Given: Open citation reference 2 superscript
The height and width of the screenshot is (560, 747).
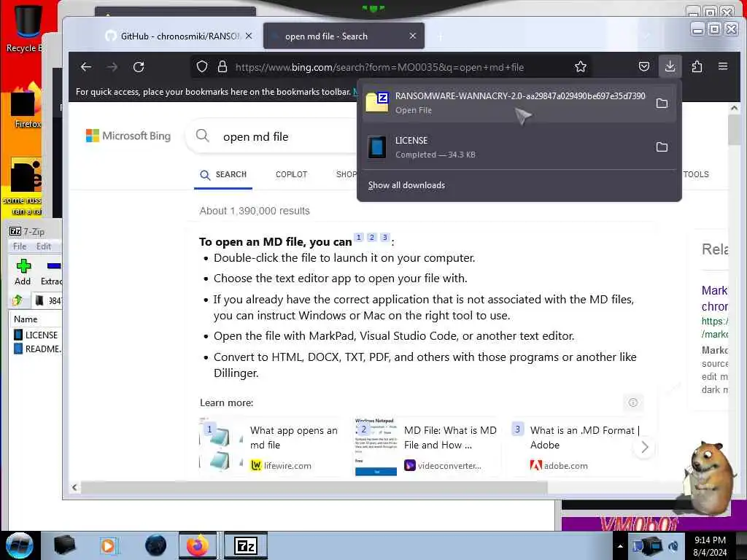Looking at the screenshot, I should (x=372, y=237).
